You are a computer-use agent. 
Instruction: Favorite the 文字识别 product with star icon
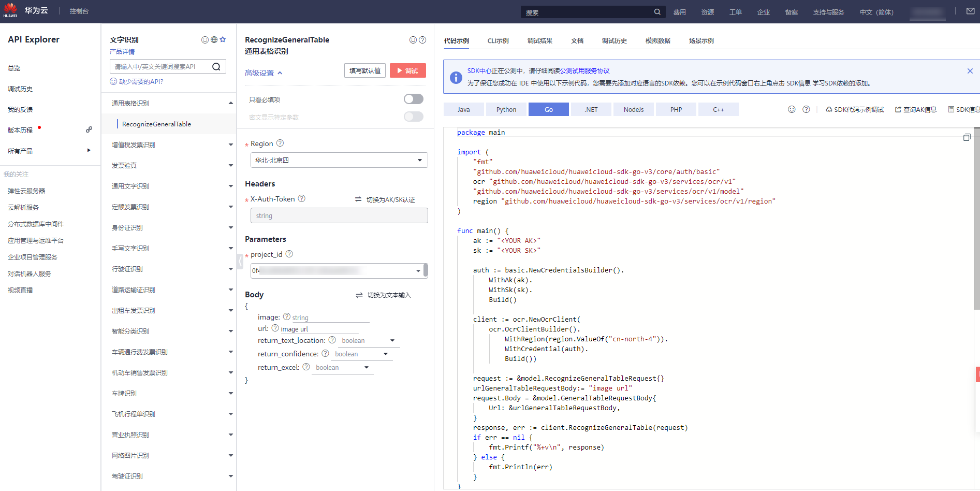pos(223,39)
